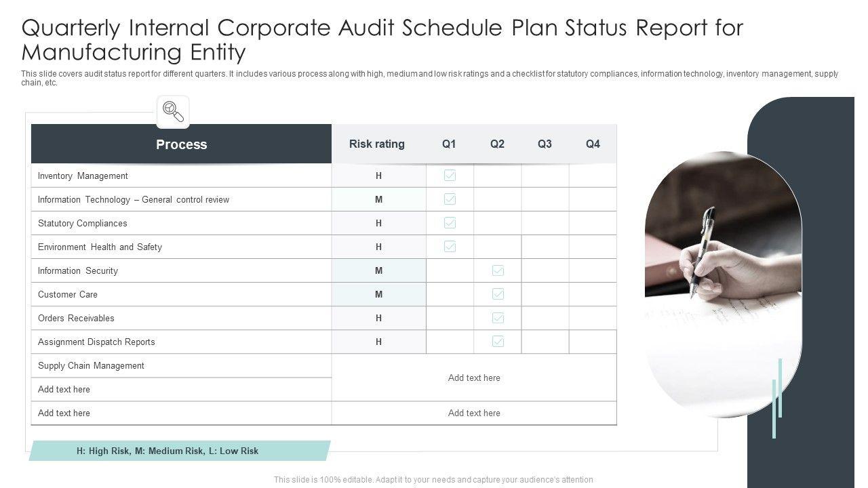Select the hand writing photo
Viewport: 868px width, 488px height.
tap(723, 285)
